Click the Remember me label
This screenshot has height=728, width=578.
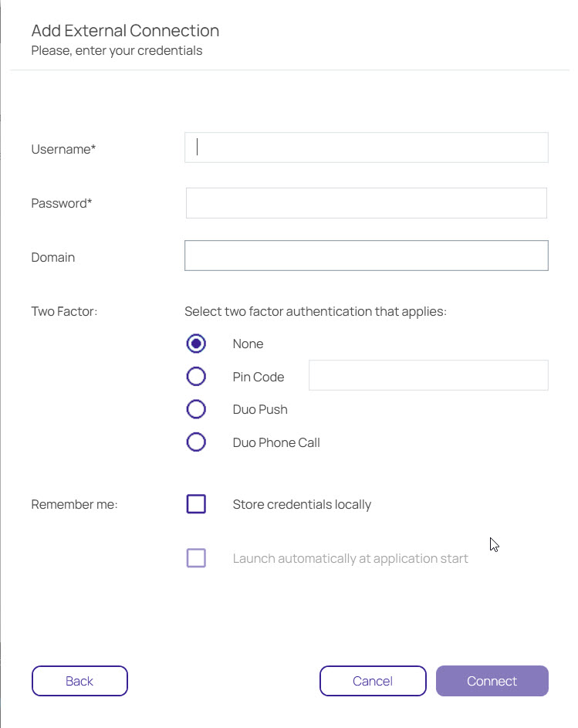(x=73, y=503)
